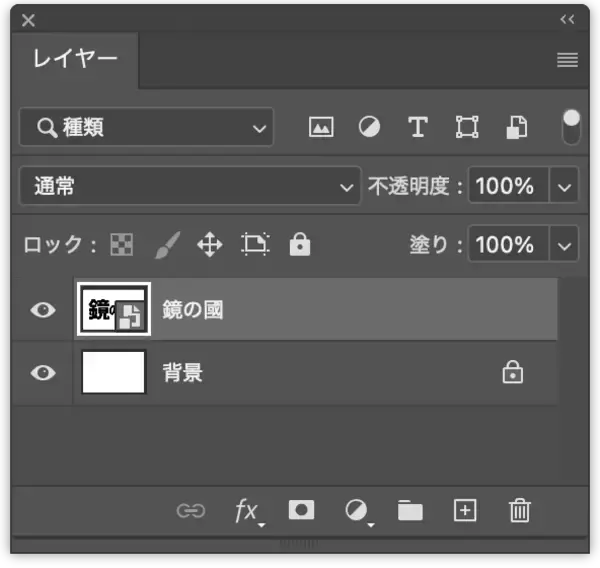Create new fill or adjustment layer
Image resolution: width=600 pixels, height=568 pixels.
[x=359, y=512]
